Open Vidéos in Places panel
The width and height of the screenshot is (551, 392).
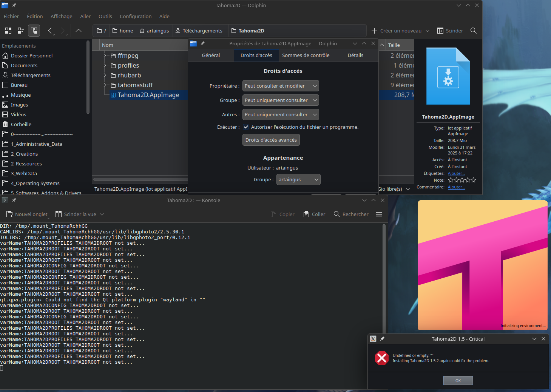point(19,114)
